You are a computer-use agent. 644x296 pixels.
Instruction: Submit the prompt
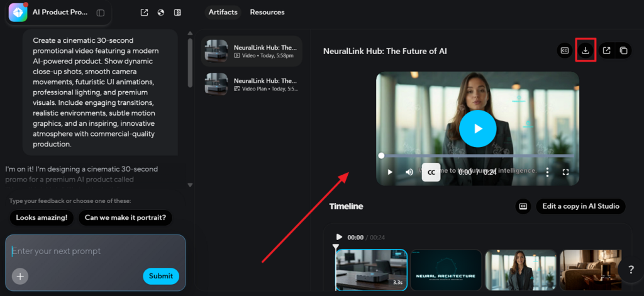[161, 277]
